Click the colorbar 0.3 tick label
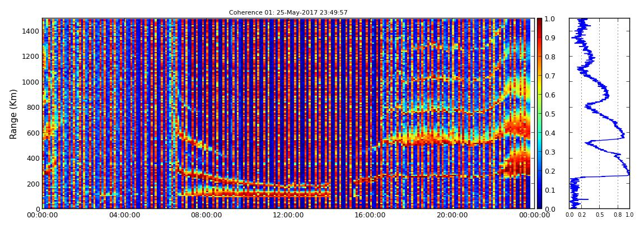644x228 pixels. point(551,152)
